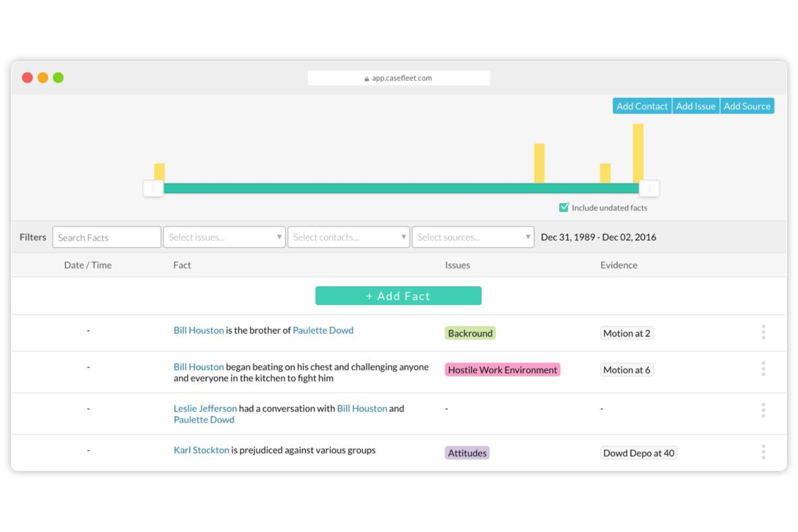Open the options menu for the Leslie Jefferson conversation fact
Viewport: 798px width, 532px height.
pyautogui.click(x=763, y=411)
